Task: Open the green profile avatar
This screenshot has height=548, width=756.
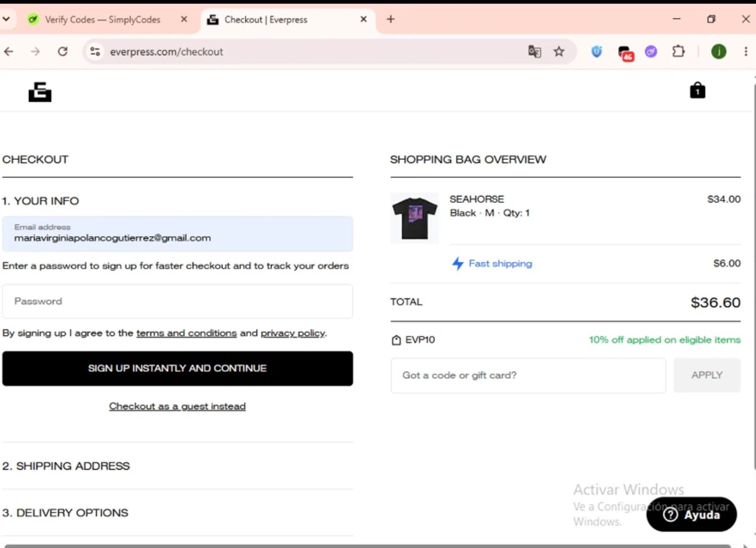Action: tap(719, 51)
